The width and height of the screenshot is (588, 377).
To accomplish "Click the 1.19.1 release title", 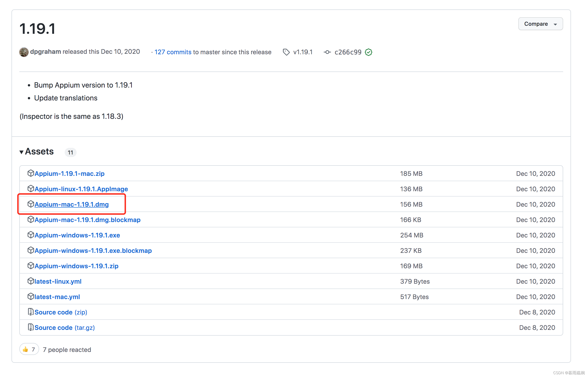I will [37, 29].
